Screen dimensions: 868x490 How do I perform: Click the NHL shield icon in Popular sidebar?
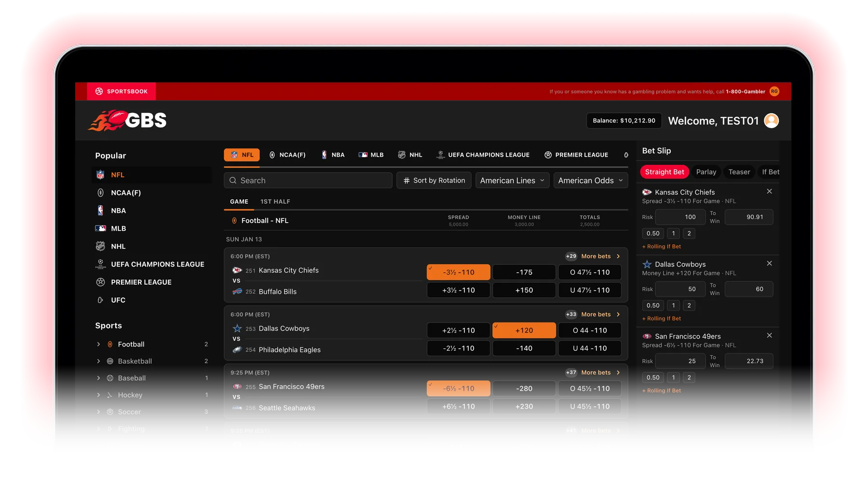100,246
